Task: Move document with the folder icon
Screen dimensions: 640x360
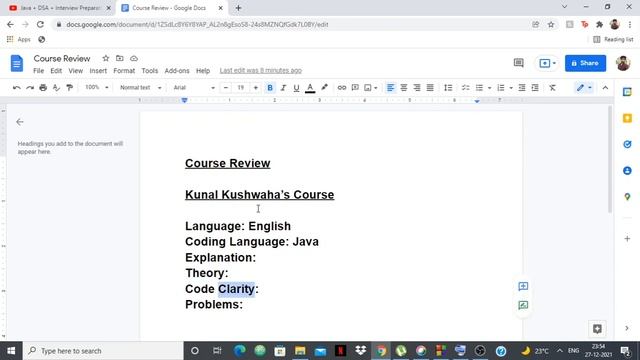Action: click(120, 58)
